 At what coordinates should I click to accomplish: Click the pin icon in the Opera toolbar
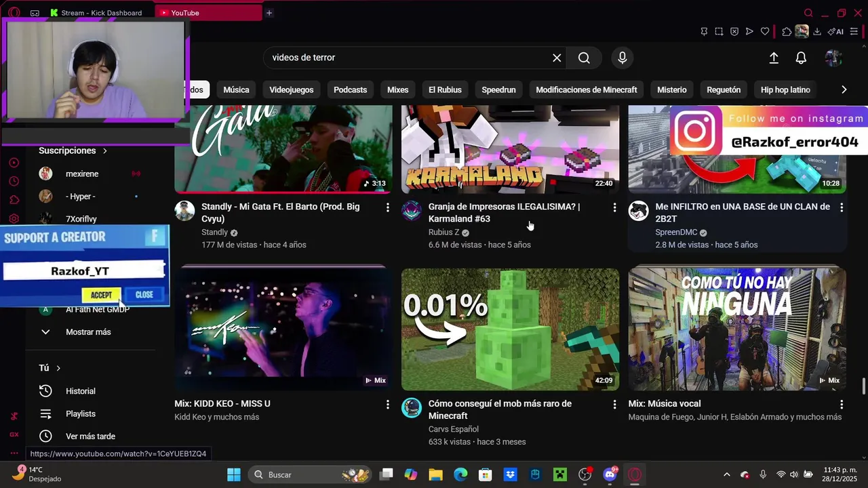coord(704,32)
